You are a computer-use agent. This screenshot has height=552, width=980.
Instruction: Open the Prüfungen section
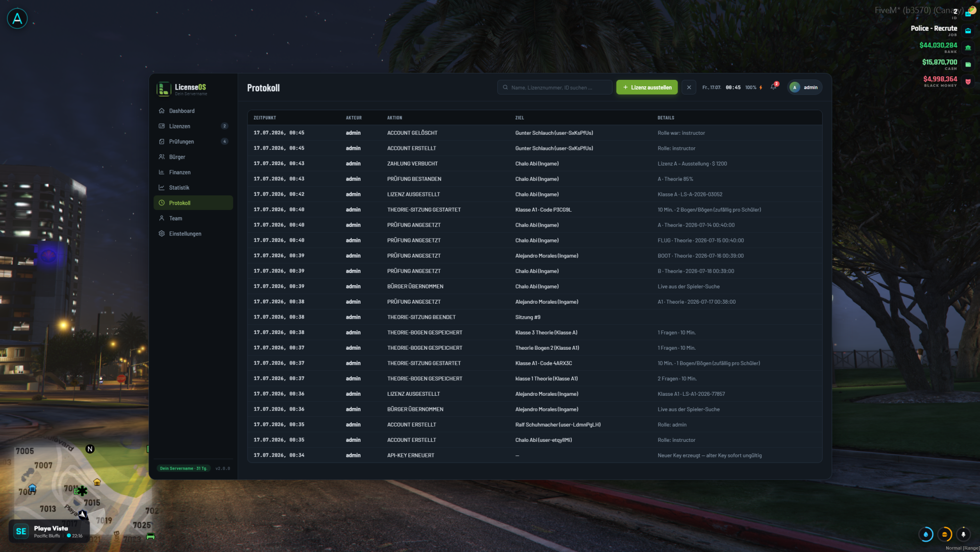tap(193, 142)
